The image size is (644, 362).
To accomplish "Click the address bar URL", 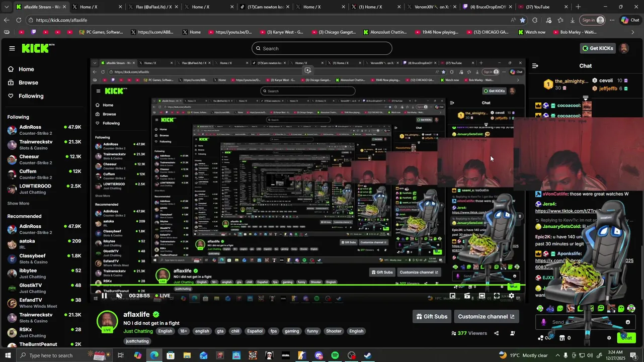I will click(61, 20).
